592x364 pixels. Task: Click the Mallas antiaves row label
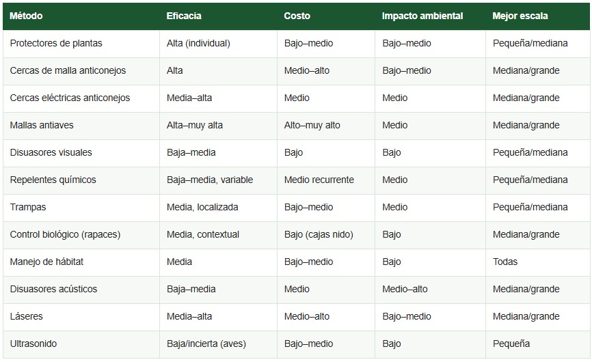[x=81, y=126]
